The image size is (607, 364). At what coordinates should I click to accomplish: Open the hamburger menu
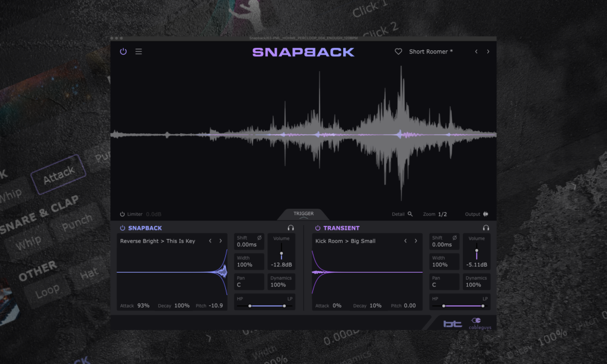point(139,52)
